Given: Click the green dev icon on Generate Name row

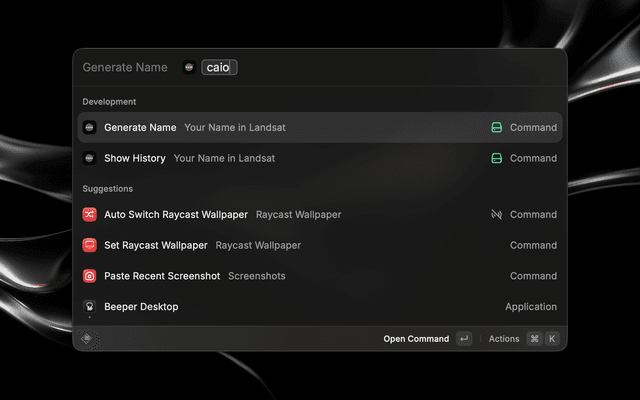Looking at the screenshot, I should pyautogui.click(x=496, y=127).
